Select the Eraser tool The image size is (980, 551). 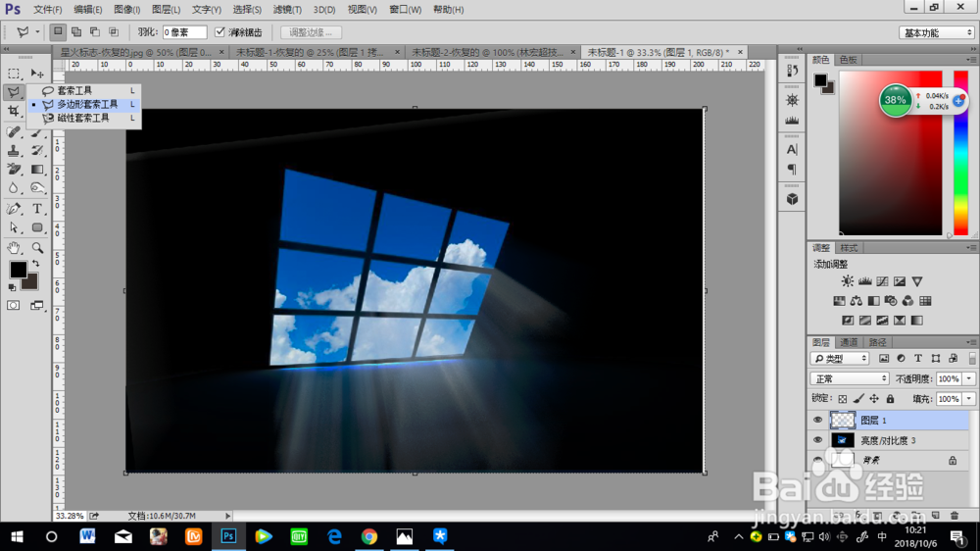(13, 170)
